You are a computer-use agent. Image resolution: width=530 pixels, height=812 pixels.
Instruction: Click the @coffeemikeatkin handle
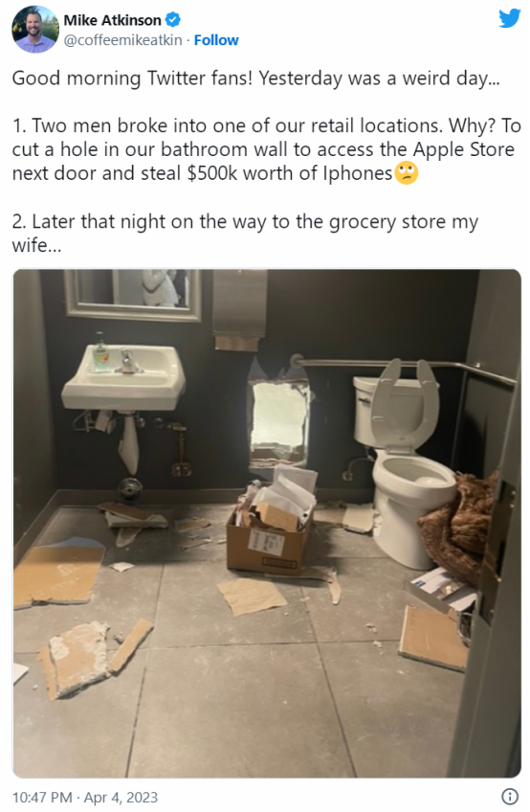[122, 40]
